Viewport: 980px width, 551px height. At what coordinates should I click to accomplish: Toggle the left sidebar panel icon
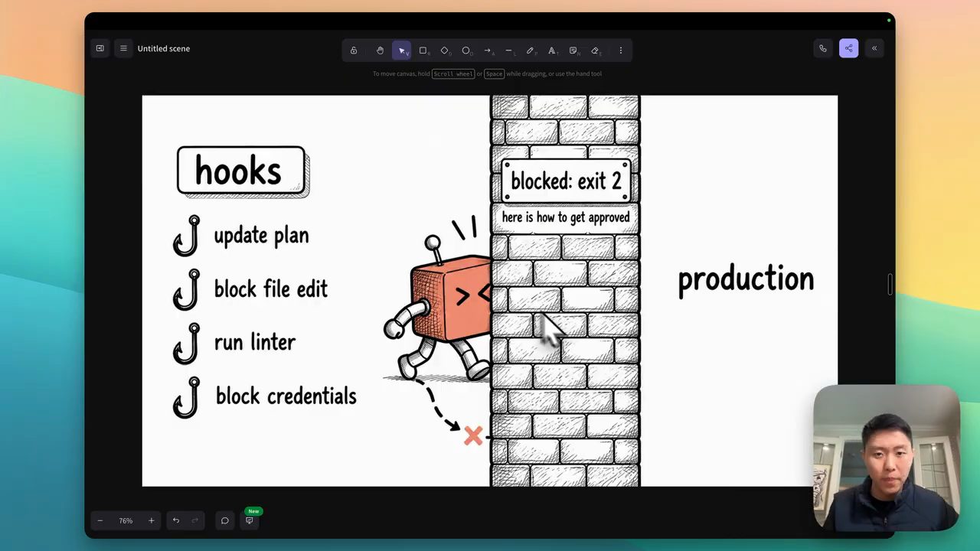100,48
